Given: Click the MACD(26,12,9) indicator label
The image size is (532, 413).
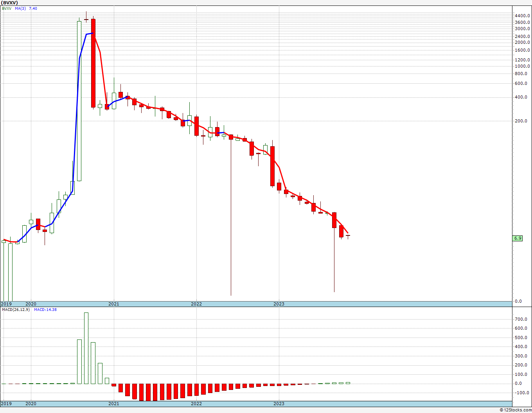Looking at the screenshot, I should coord(16,310).
